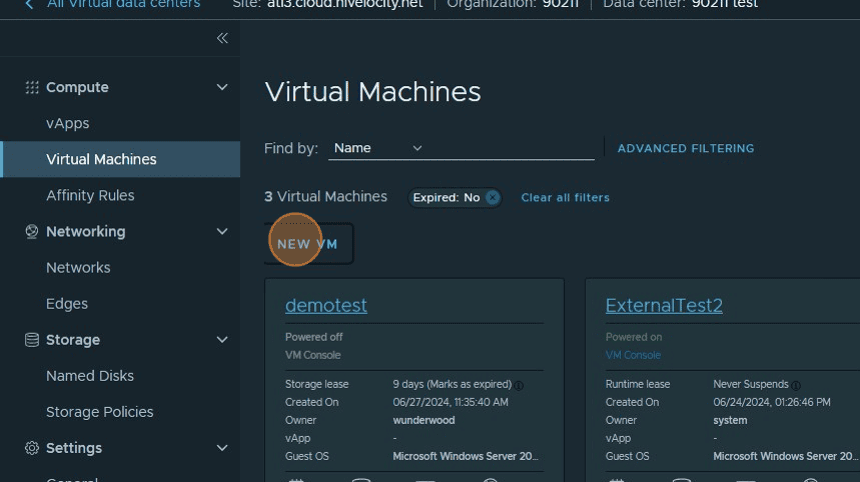This screenshot has height=482, width=860.
Task: Click the Compute grid icon
Action: [32, 88]
